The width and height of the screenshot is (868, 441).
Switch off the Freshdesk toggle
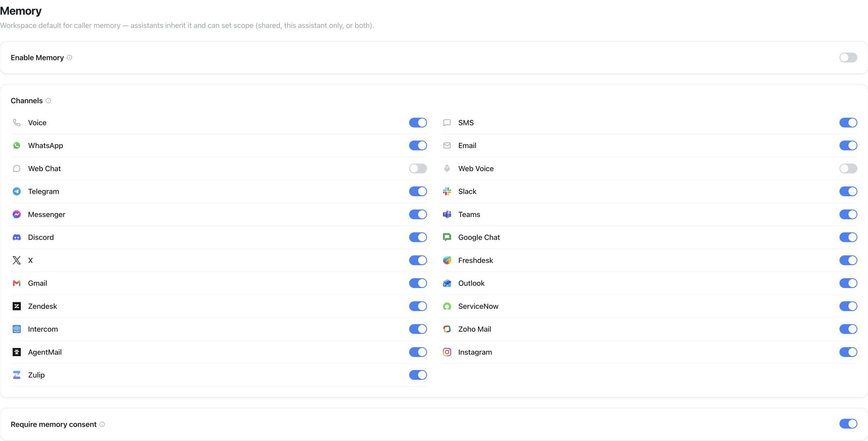(848, 260)
